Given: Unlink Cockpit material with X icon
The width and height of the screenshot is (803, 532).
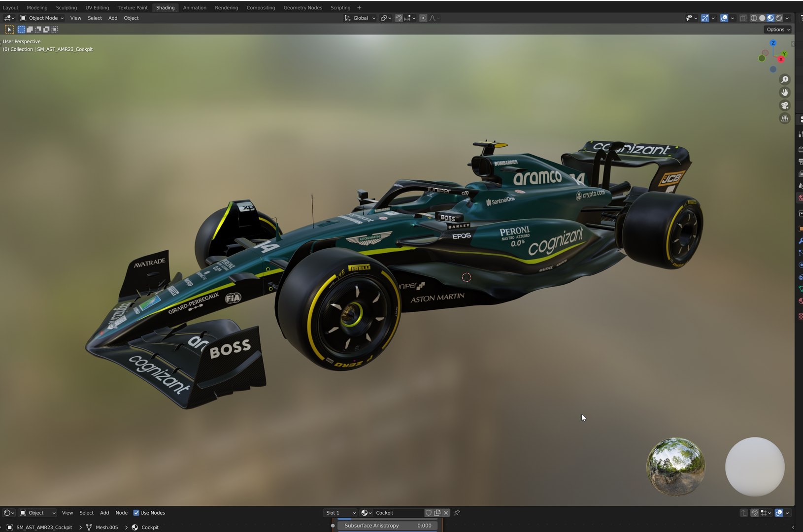Looking at the screenshot, I should pyautogui.click(x=446, y=513).
